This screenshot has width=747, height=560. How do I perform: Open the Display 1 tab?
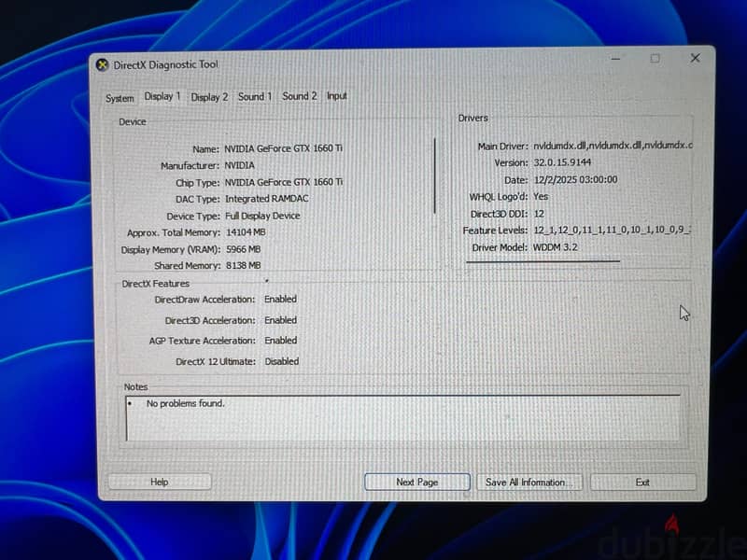tap(162, 97)
